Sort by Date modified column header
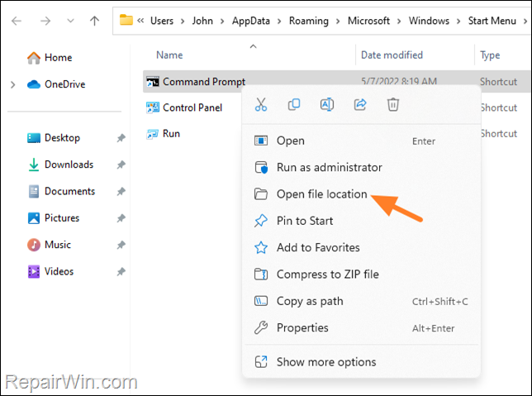This screenshot has width=532, height=396. click(x=392, y=55)
